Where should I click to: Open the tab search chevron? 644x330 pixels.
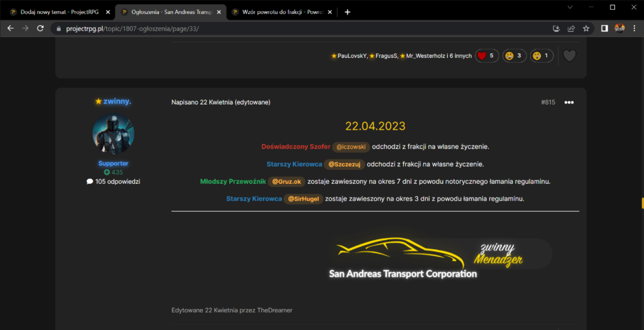coord(570,7)
